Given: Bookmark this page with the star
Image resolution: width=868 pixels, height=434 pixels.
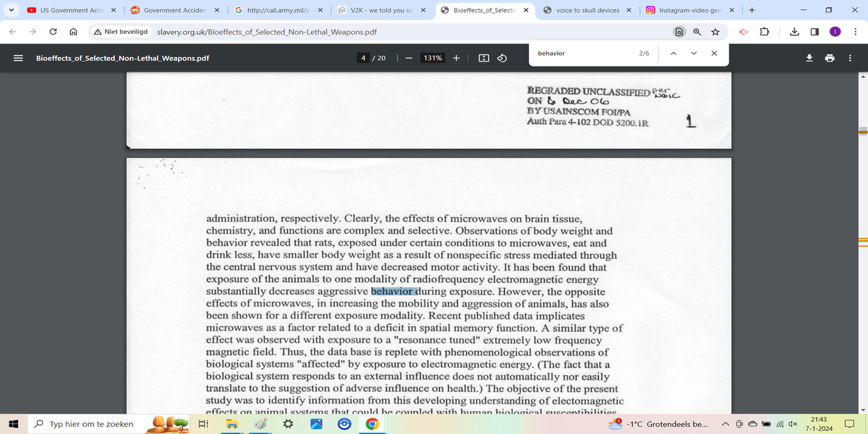Looking at the screenshot, I should (715, 32).
